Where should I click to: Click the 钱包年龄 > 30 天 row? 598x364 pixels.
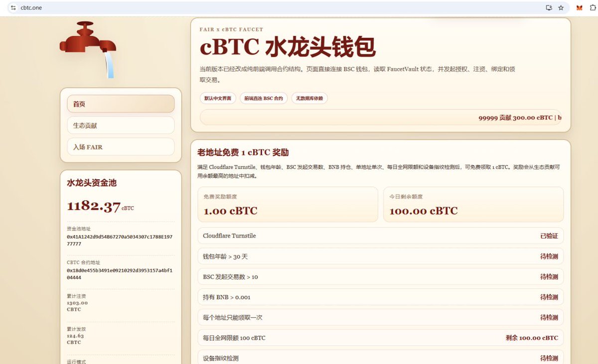pos(380,256)
